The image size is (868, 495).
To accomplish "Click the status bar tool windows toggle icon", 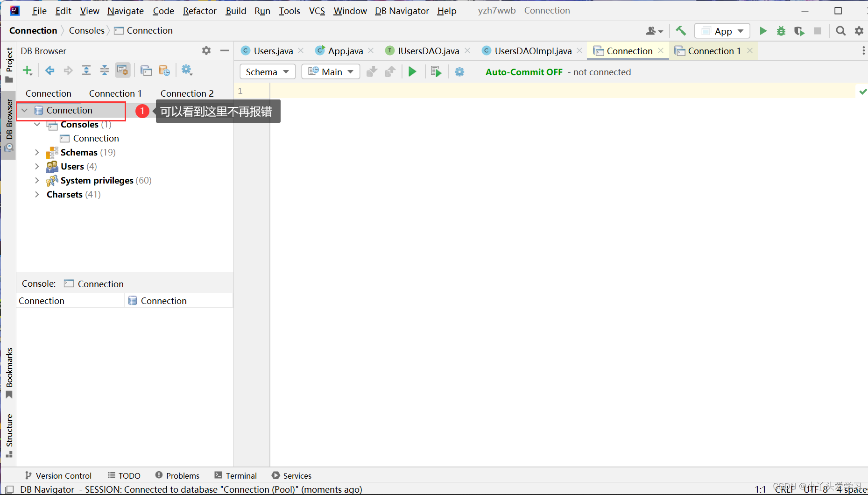I will [x=9, y=489].
